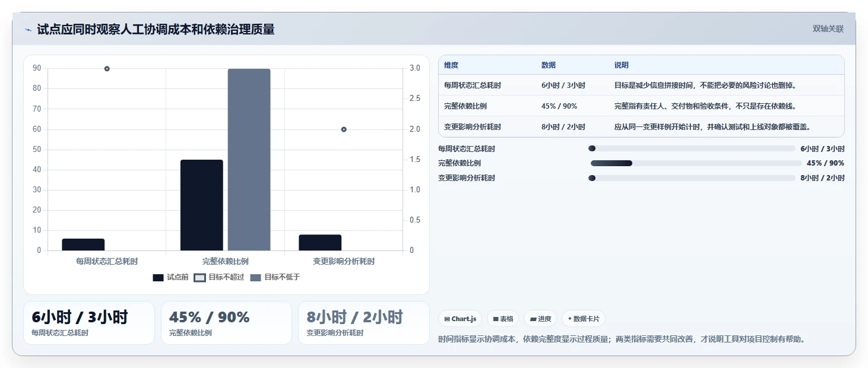Click footer note starting 时间指标显示协调成本
This screenshot has height=368, width=868.
pyautogui.click(x=622, y=340)
